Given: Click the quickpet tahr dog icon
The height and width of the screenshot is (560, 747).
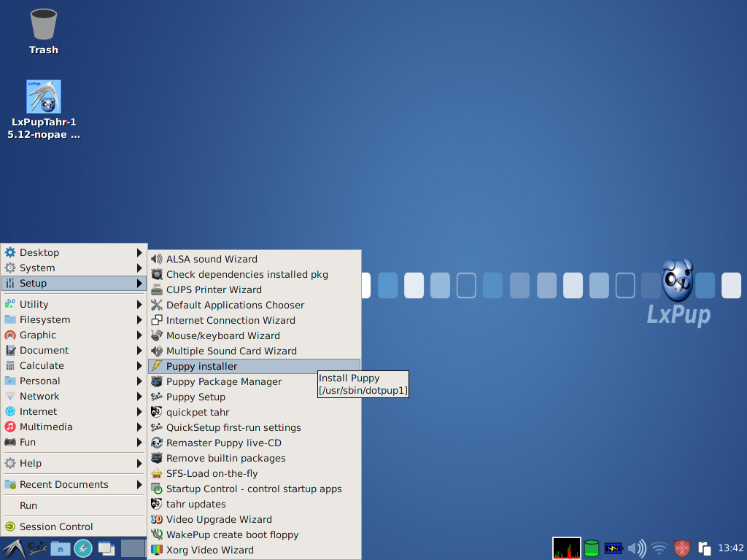Looking at the screenshot, I should [157, 412].
